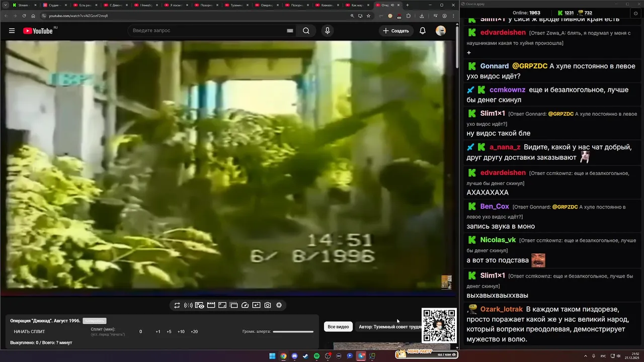Open the new tab plus button
Viewport: 644px width, 362px height.
(408, 5)
